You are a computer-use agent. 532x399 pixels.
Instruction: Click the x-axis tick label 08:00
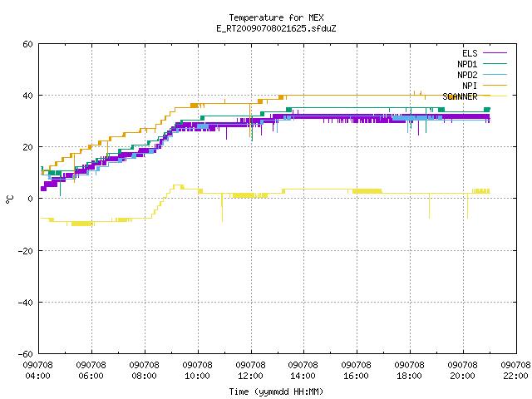point(144,376)
